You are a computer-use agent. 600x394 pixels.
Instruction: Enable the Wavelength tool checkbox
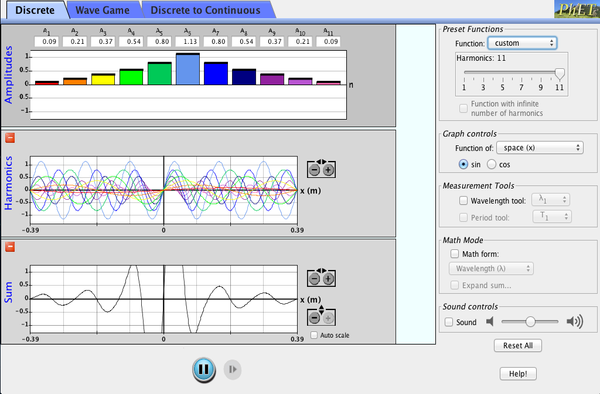[463, 200]
